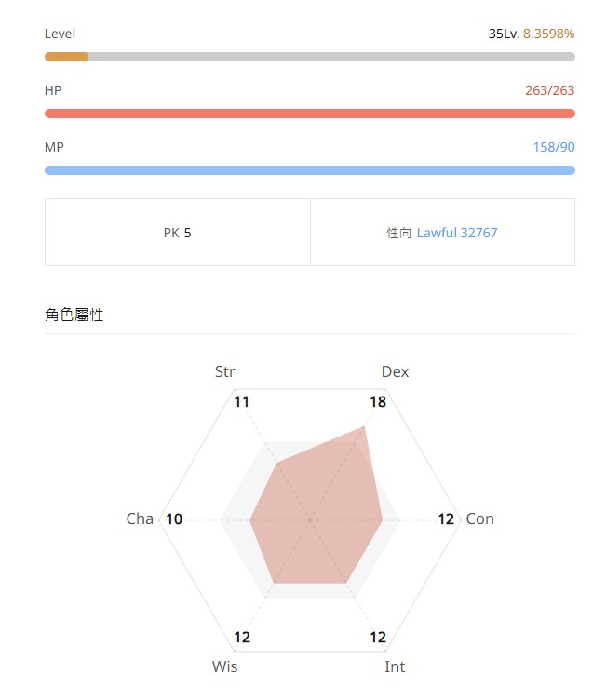Screen dimensions: 606x700
Task: Click the 角色屬性 section heading
Action: 74,315
